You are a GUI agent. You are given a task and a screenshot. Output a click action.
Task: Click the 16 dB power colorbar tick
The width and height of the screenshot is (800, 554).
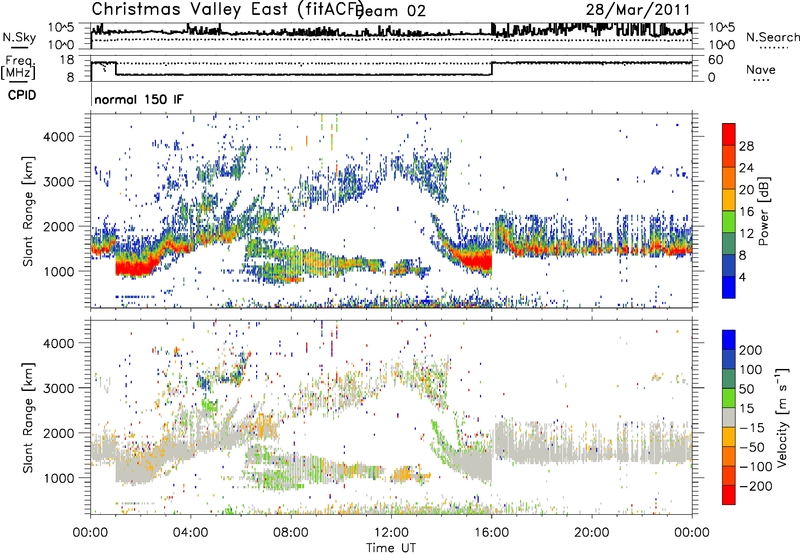click(x=746, y=212)
